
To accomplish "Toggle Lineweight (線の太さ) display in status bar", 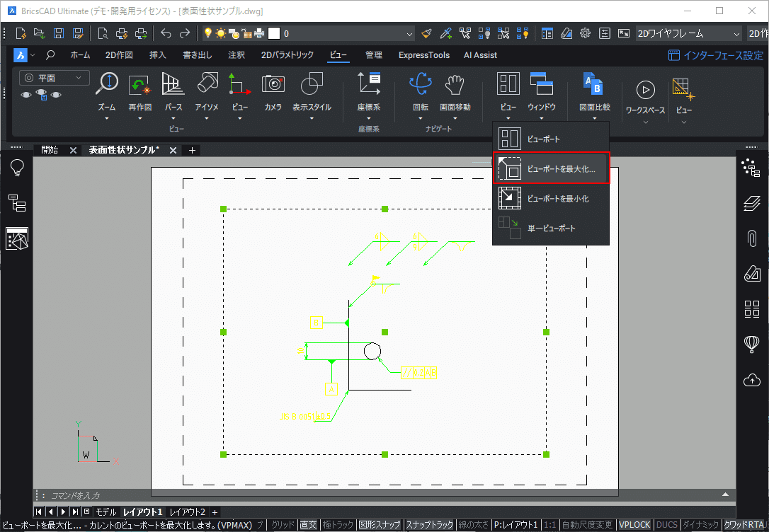I will (473, 525).
